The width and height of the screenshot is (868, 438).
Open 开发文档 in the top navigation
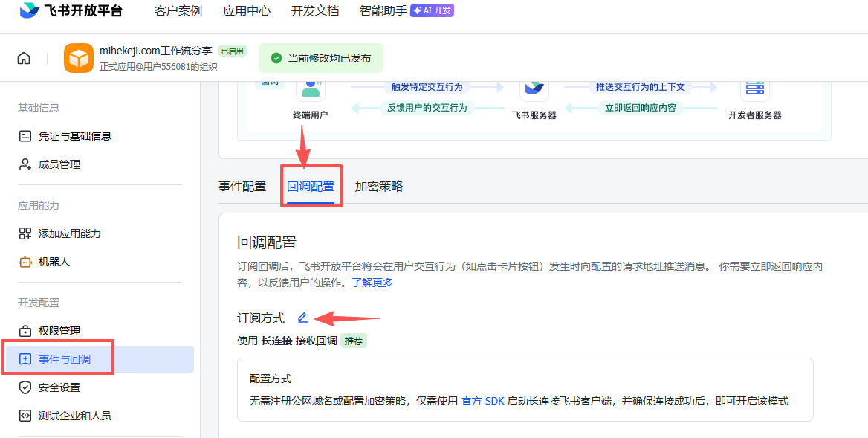pos(314,11)
